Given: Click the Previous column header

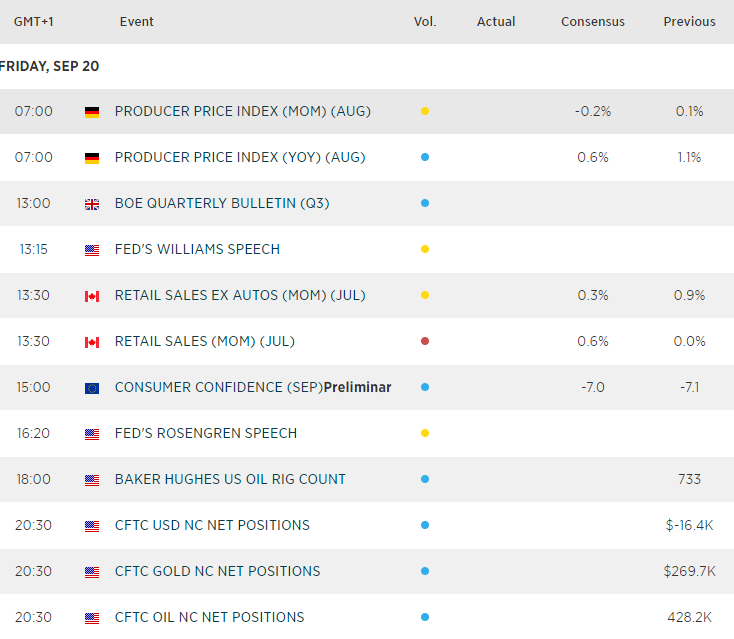Looking at the screenshot, I should pyautogui.click(x=689, y=22).
